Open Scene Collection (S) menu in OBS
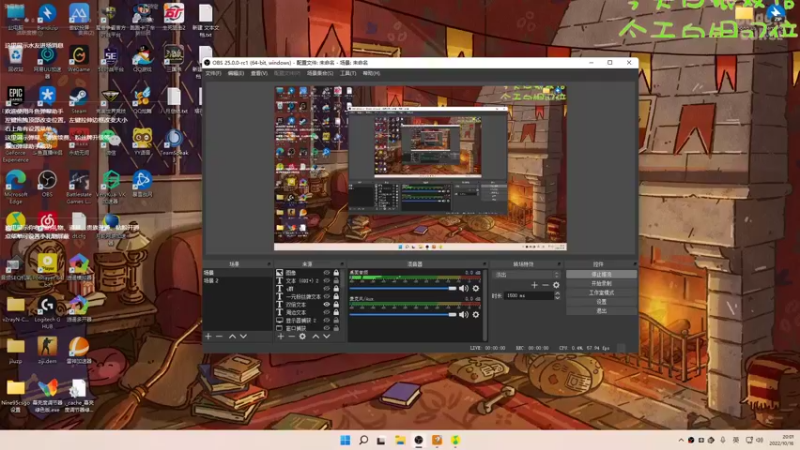This screenshot has width=800, height=450. tap(320, 73)
